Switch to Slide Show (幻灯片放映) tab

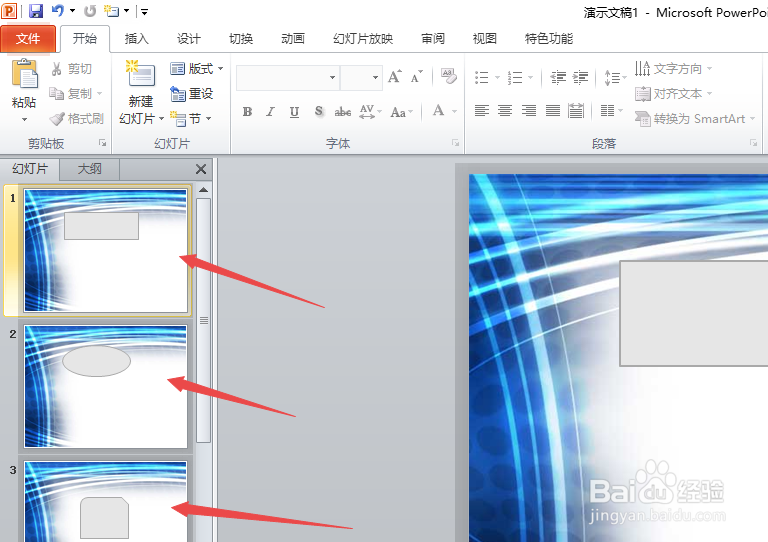point(363,39)
